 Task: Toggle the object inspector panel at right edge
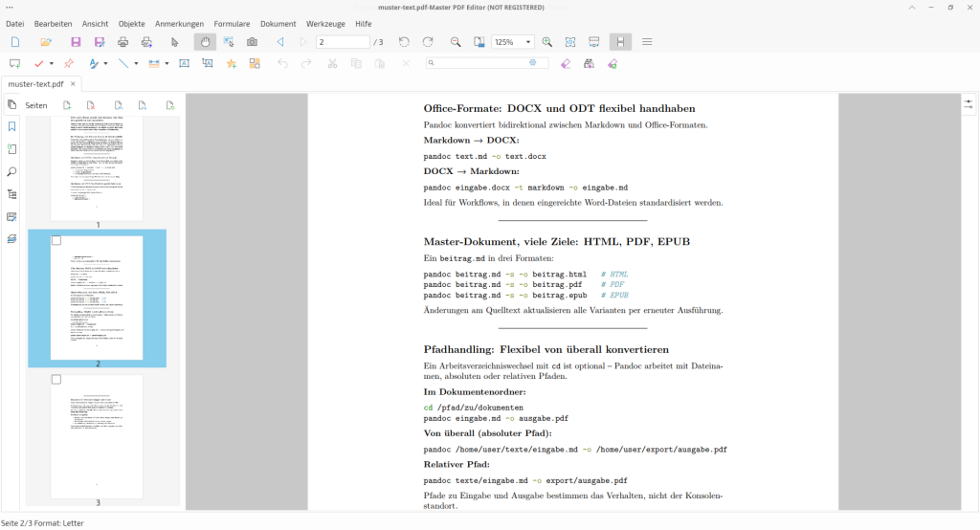[x=969, y=103]
